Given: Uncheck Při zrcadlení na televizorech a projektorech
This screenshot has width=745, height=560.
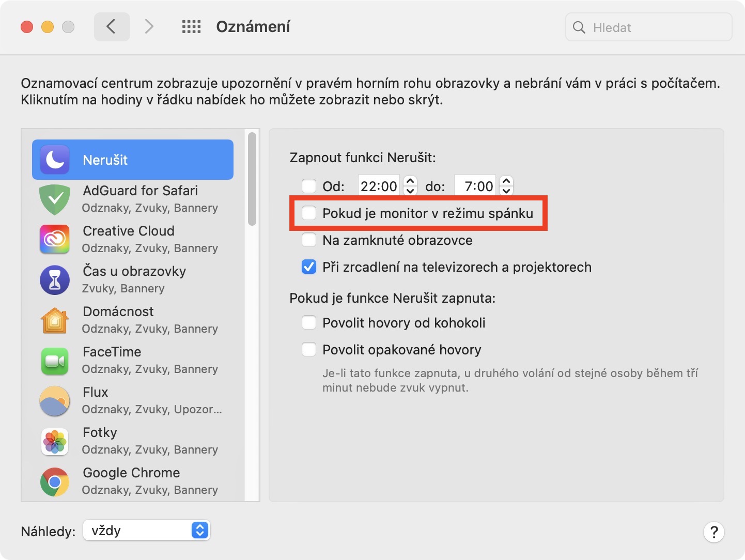Looking at the screenshot, I should (x=309, y=267).
